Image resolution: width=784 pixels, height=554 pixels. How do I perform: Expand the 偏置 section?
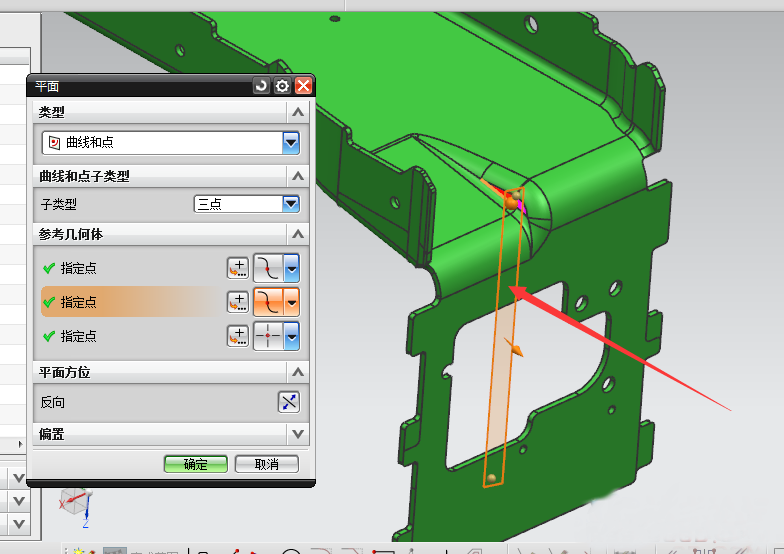(x=297, y=435)
